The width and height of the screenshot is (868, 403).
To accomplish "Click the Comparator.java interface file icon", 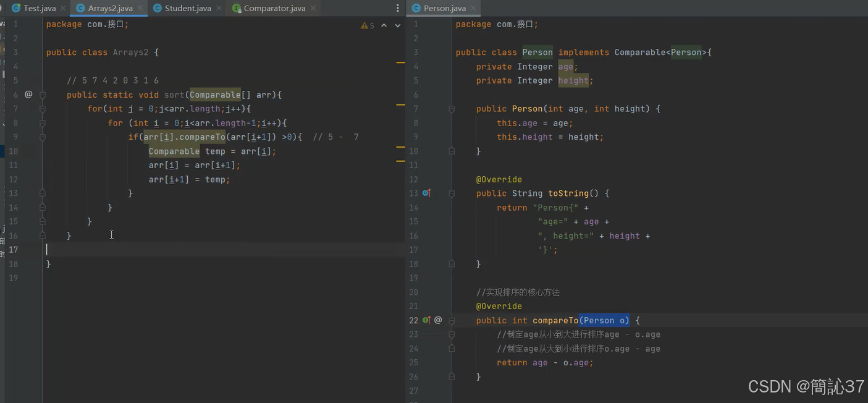I will tap(237, 8).
